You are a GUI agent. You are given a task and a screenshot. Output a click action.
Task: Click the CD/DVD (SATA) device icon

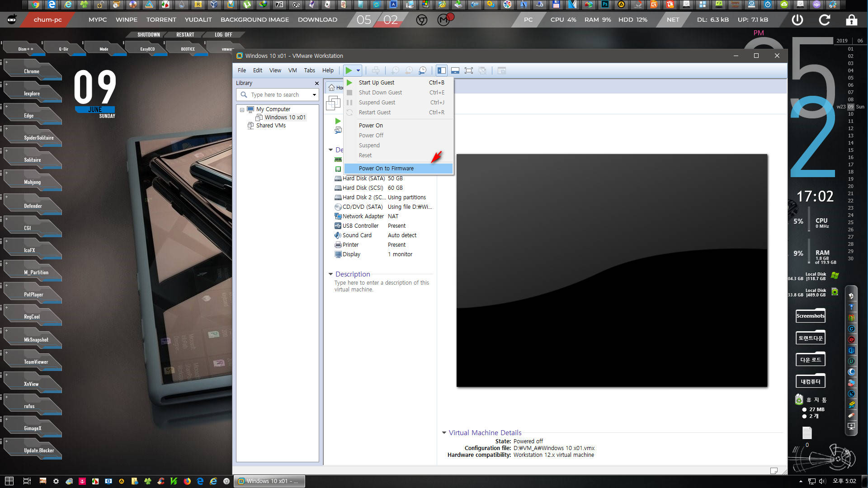click(x=338, y=207)
